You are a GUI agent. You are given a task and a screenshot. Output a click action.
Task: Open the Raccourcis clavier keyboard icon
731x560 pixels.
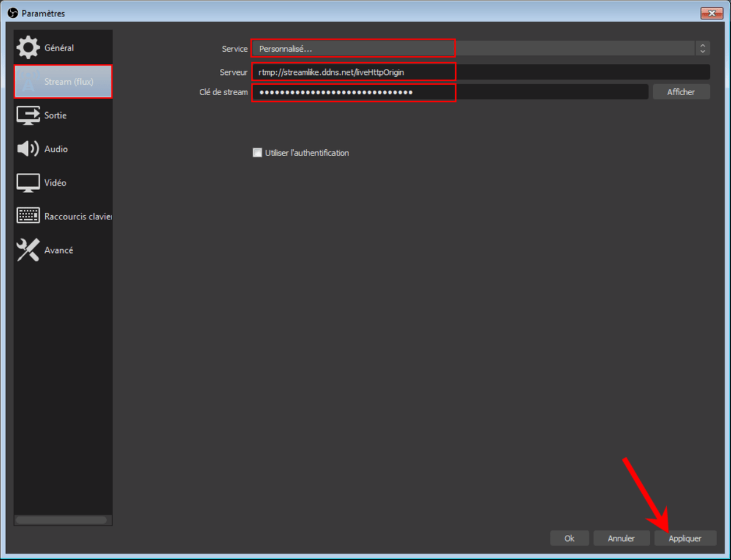click(28, 216)
